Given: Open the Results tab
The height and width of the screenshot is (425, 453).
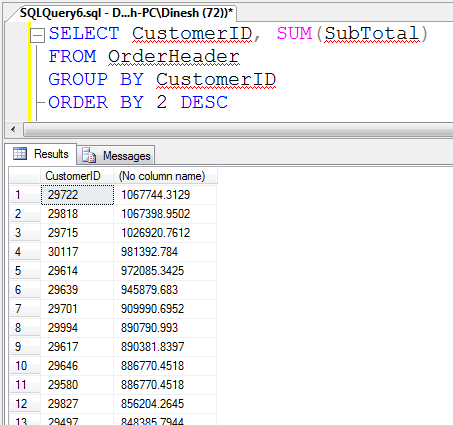Looking at the screenshot, I should point(41,154).
